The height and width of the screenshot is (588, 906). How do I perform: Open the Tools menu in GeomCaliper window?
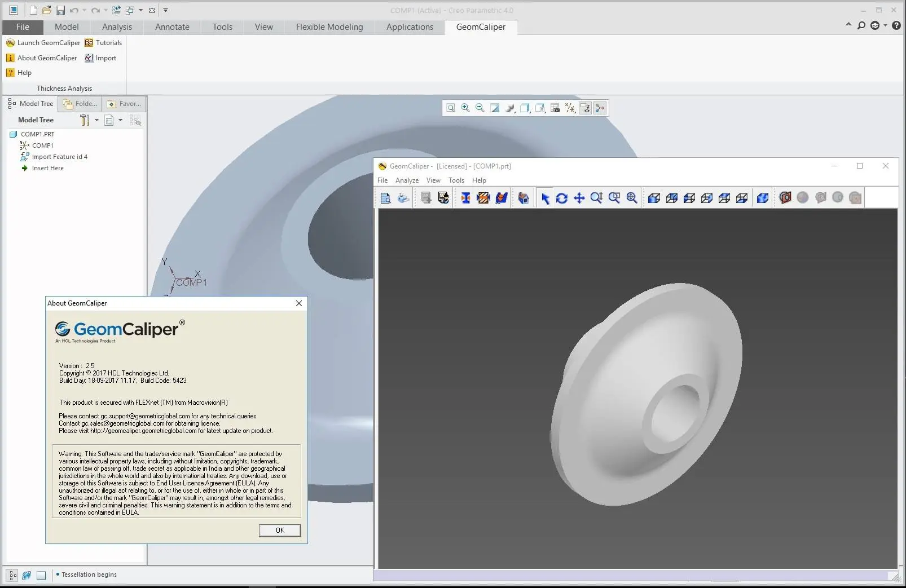456,180
